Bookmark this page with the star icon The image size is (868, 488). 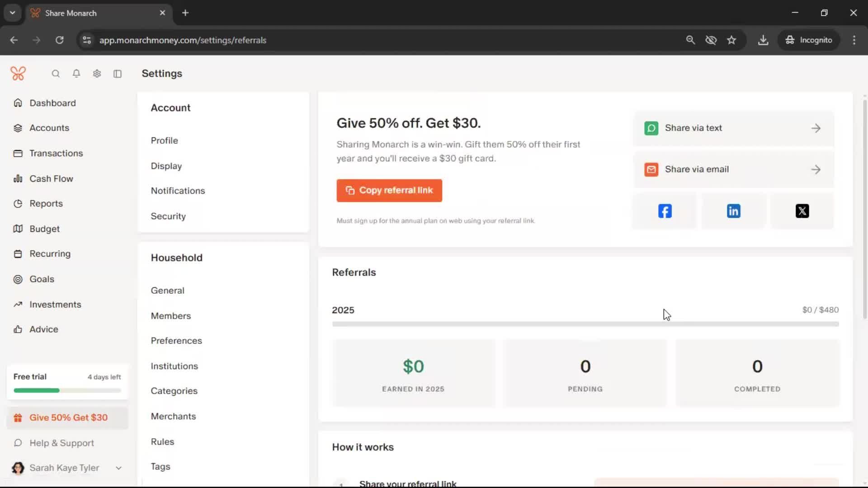(731, 40)
